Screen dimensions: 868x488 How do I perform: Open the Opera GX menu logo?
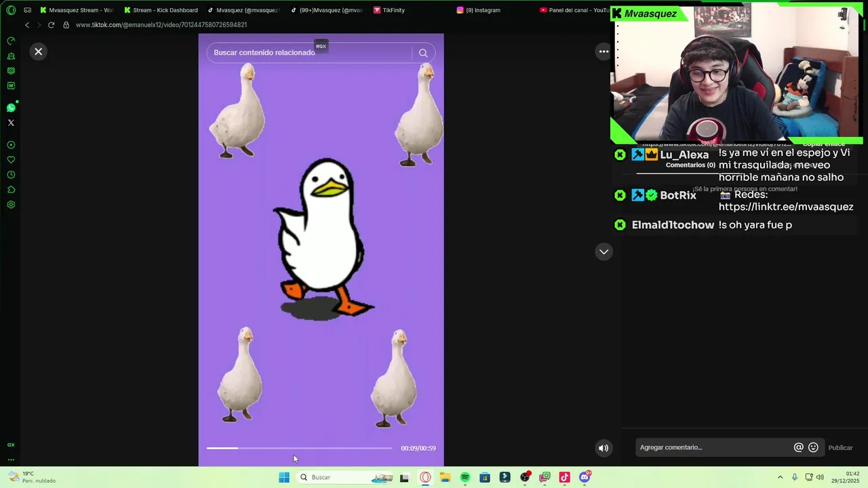pos(11,10)
